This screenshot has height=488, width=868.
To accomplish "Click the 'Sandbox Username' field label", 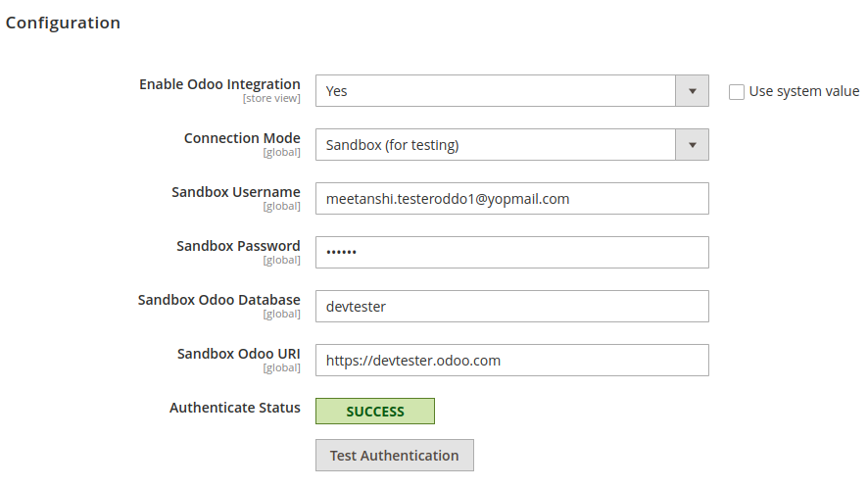I will click(x=236, y=192).
